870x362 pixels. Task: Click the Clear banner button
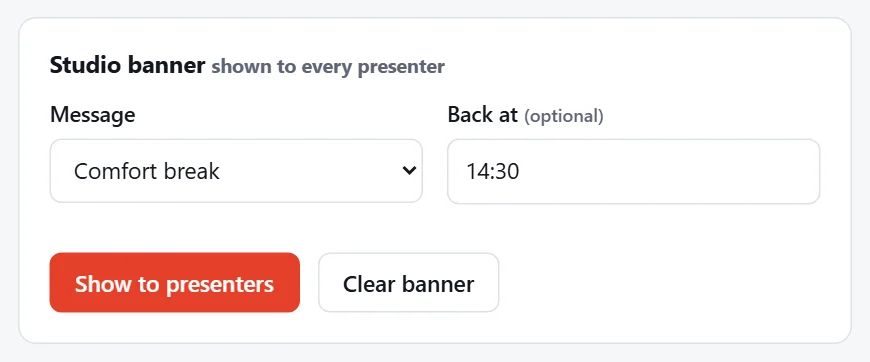[408, 283]
